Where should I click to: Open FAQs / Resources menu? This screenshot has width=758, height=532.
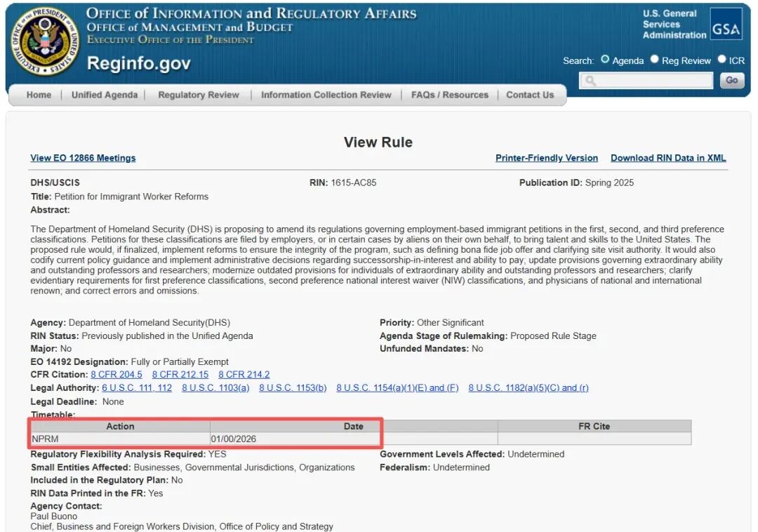click(450, 95)
